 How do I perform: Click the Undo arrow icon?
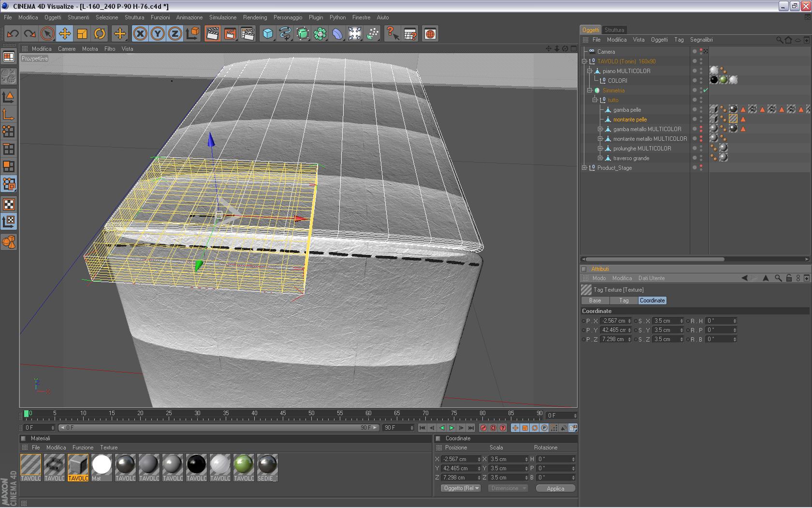coord(13,34)
